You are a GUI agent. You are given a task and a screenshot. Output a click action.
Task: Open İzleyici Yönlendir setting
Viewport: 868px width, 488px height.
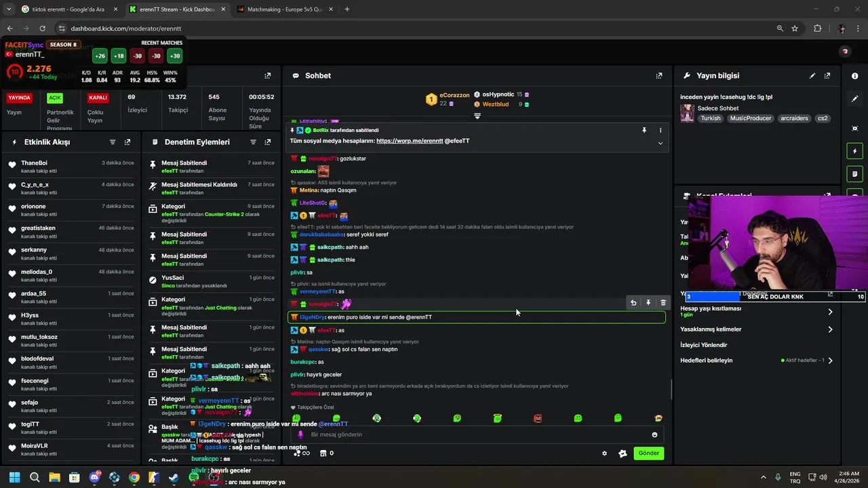(704, 345)
